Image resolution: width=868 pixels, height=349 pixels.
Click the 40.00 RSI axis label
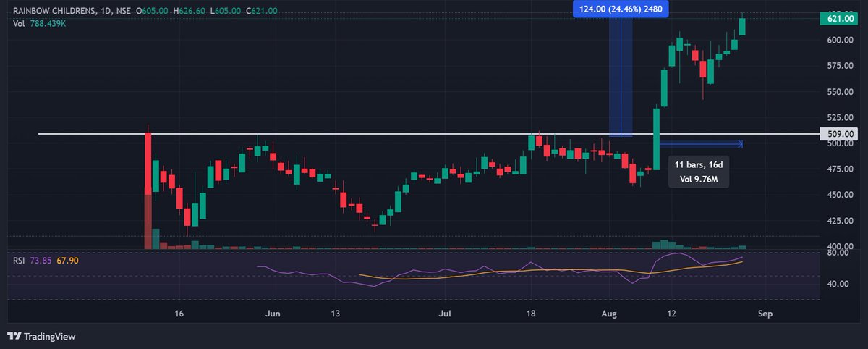click(840, 284)
